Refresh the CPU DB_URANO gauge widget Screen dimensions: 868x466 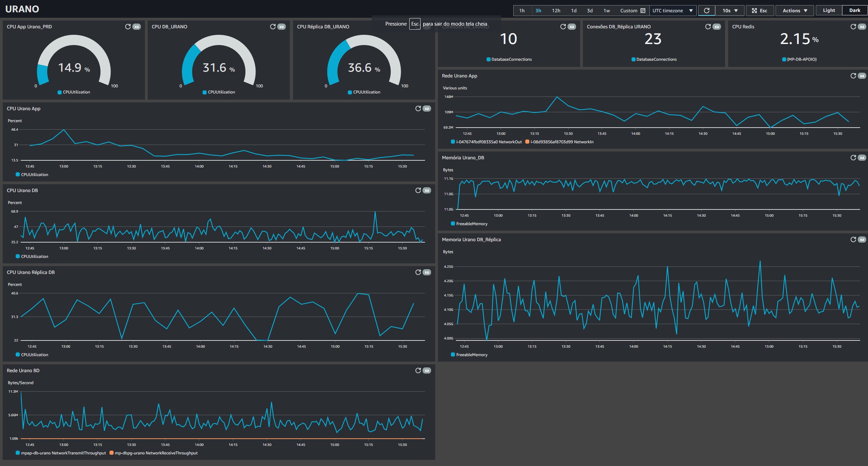273,27
